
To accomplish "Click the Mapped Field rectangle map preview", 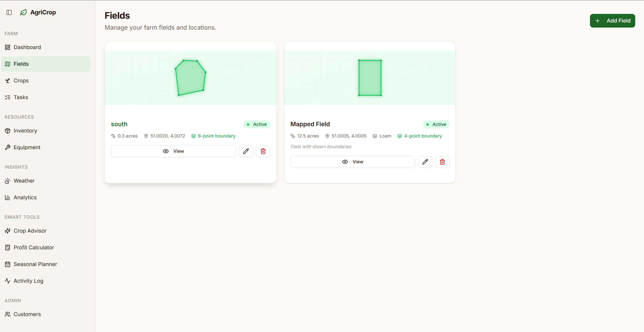I will (x=370, y=78).
